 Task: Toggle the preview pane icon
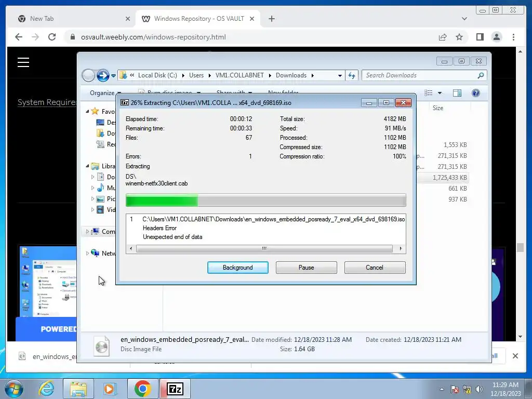457,93
